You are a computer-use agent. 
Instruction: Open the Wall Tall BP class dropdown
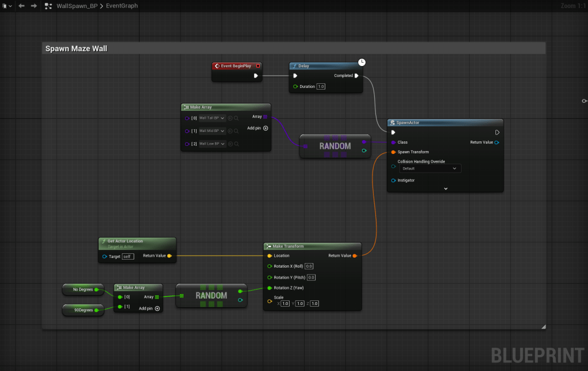coord(212,118)
